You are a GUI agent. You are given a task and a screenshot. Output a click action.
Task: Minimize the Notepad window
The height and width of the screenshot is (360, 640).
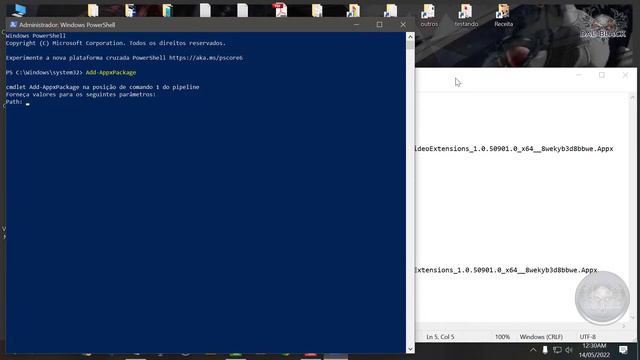[578, 75]
